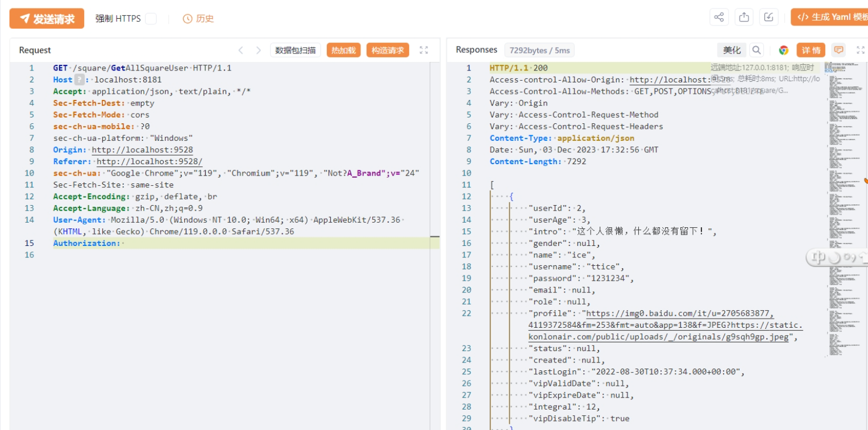Go to next request with right chevron
Screen dimensions: 868x430
click(258, 50)
